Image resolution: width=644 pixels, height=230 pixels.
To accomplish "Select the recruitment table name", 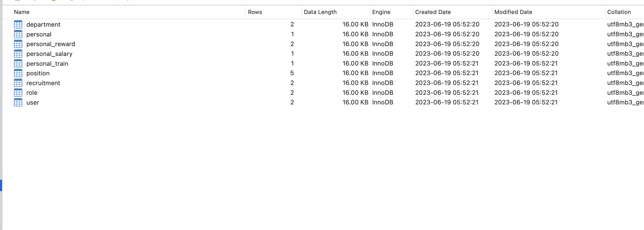I will (x=43, y=83).
